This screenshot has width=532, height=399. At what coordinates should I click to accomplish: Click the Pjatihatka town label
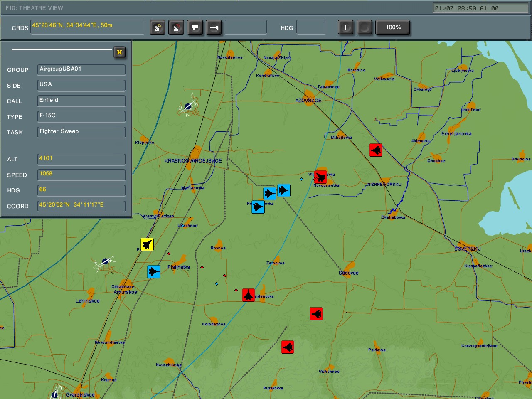coord(179,267)
